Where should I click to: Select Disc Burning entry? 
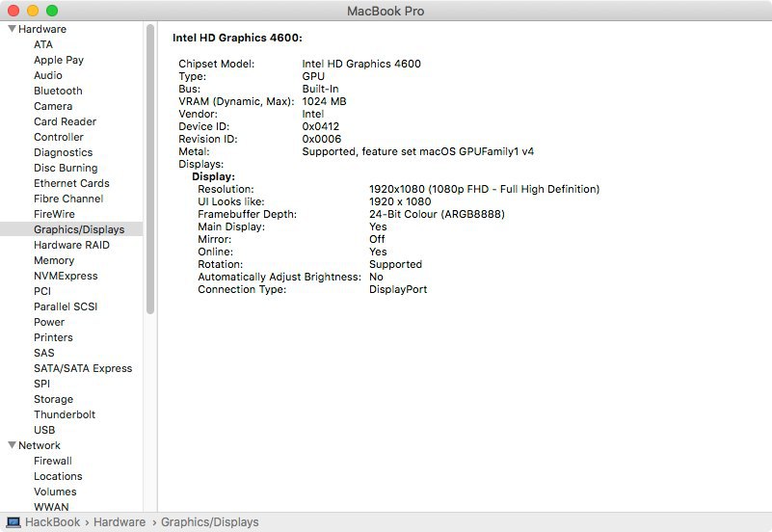tap(66, 168)
